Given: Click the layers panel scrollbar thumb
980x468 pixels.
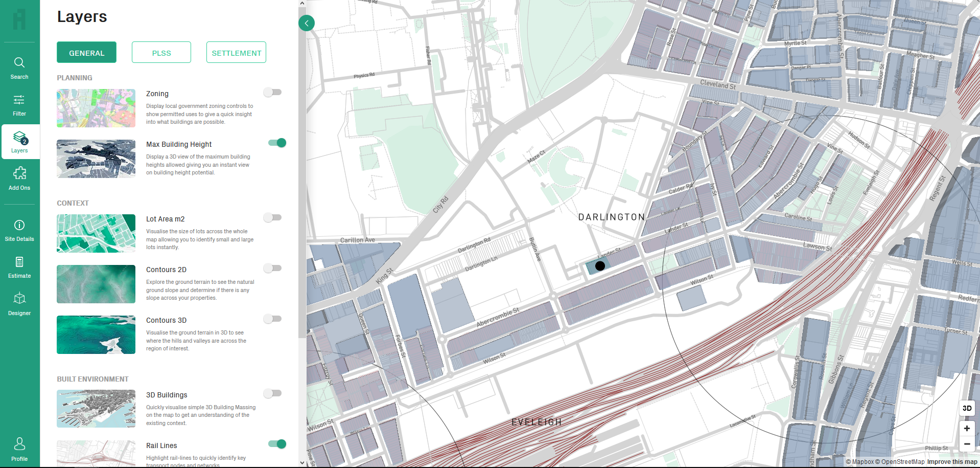Looking at the screenshot, I should [302, 171].
